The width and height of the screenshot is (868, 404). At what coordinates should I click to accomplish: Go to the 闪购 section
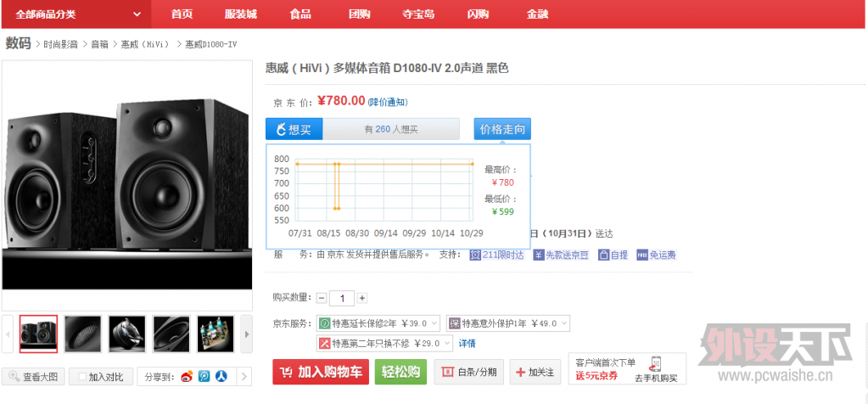click(478, 14)
